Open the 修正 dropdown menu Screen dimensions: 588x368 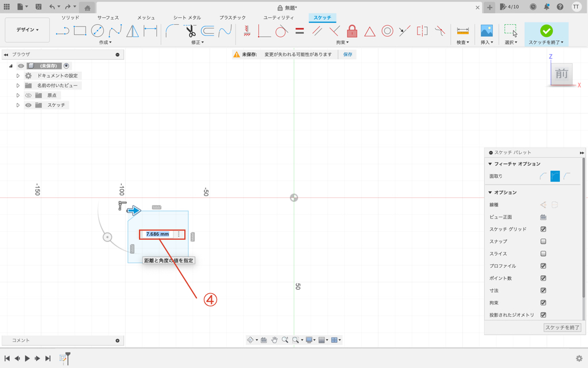pos(198,43)
